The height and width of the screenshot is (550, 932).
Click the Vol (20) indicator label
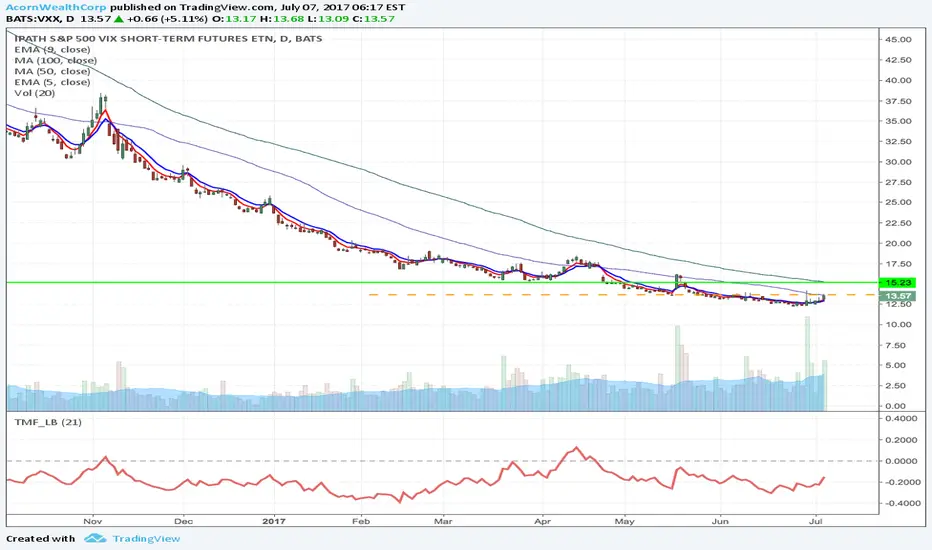[34, 93]
